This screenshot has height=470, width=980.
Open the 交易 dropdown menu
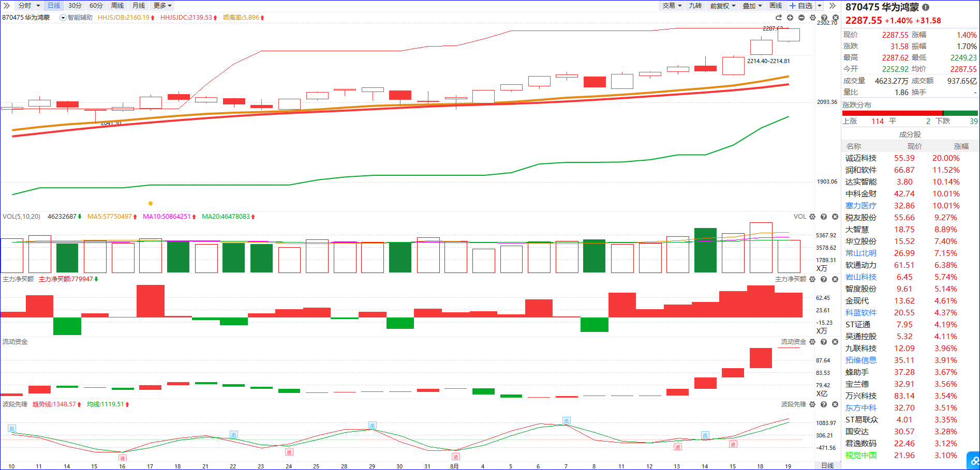tap(672, 6)
